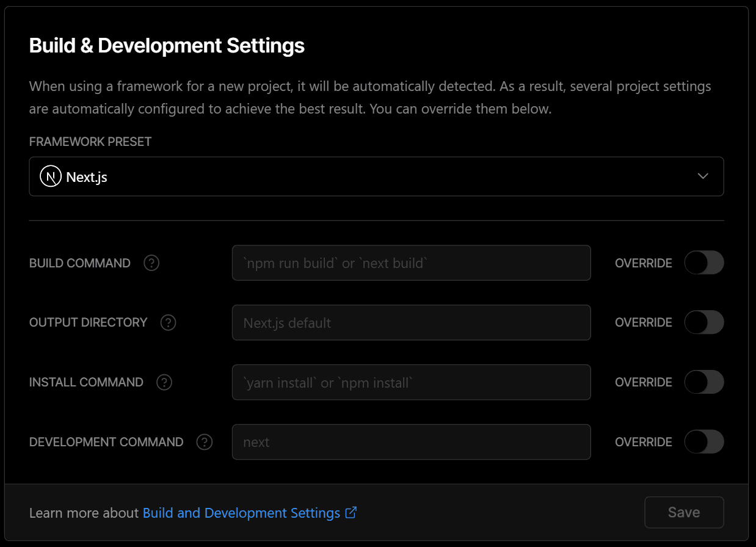Turn on the Development Command override

(x=704, y=442)
